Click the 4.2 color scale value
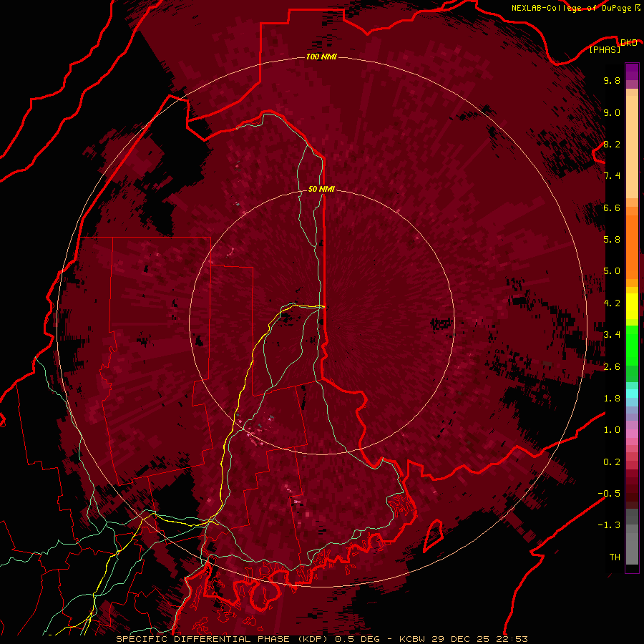Viewport: 644px width, 644px height. 612,303
